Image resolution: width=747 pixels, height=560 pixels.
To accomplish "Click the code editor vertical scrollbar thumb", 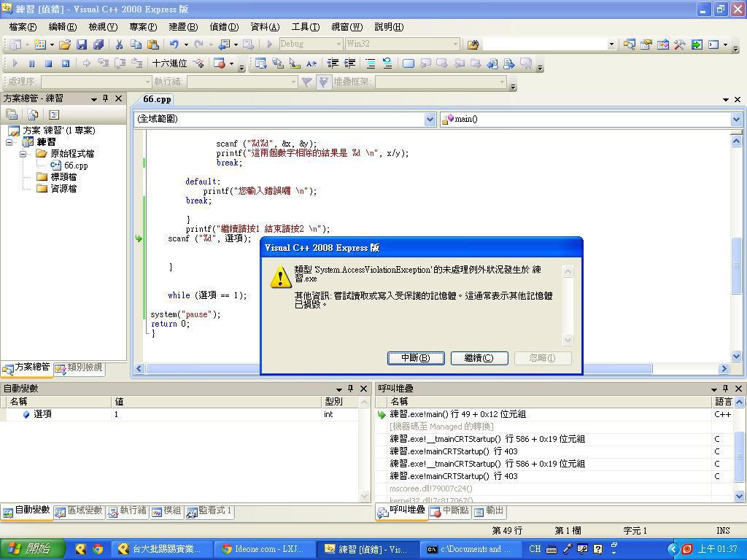I will point(737,265).
